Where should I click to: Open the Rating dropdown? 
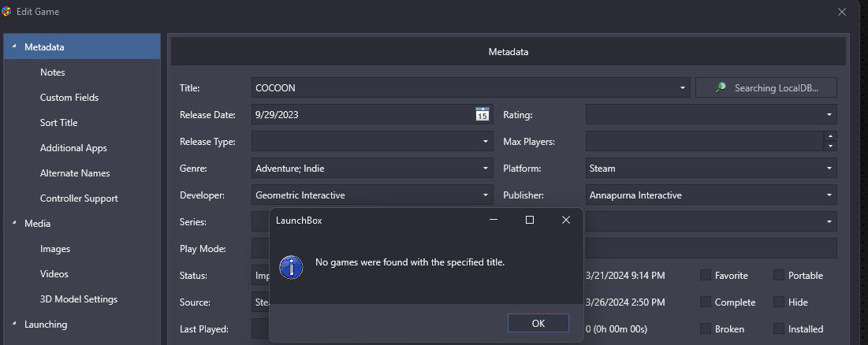tap(829, 114)
